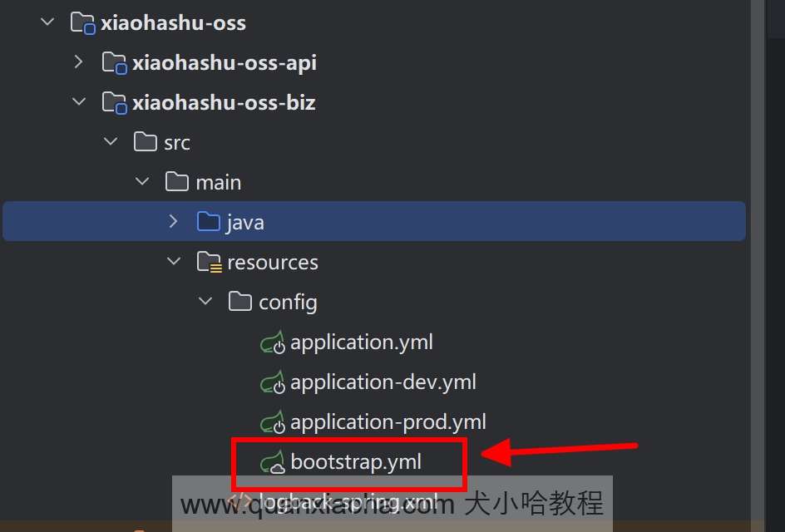Click the xiaohashu-oss-api module icon
Screen dimensions: 785x532
[x=114, y=63]
